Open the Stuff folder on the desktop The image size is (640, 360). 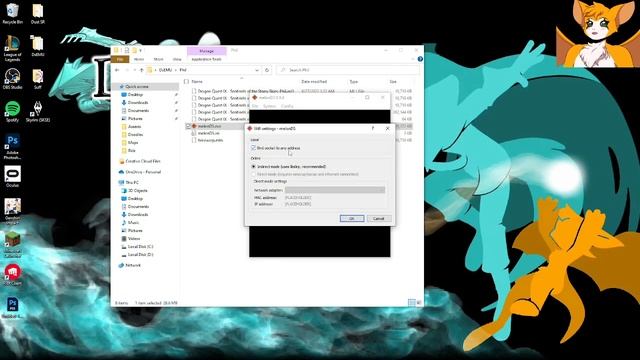(38, 78)
